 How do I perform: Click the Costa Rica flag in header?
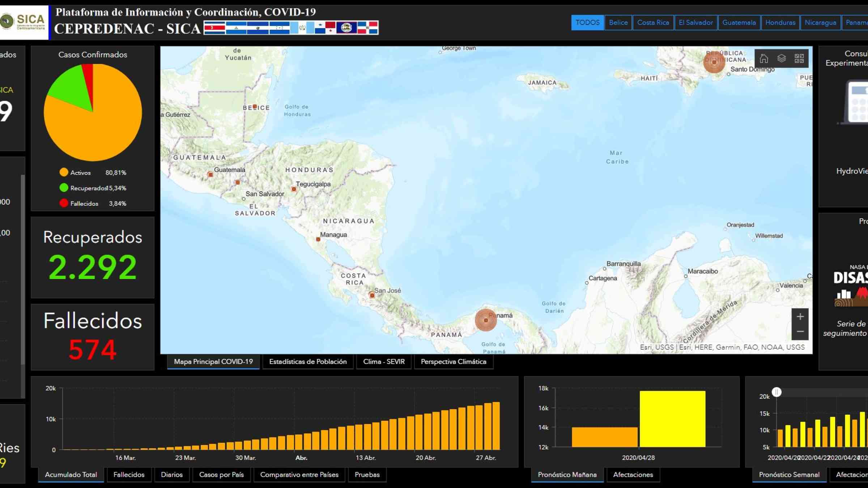coord(214,27)
